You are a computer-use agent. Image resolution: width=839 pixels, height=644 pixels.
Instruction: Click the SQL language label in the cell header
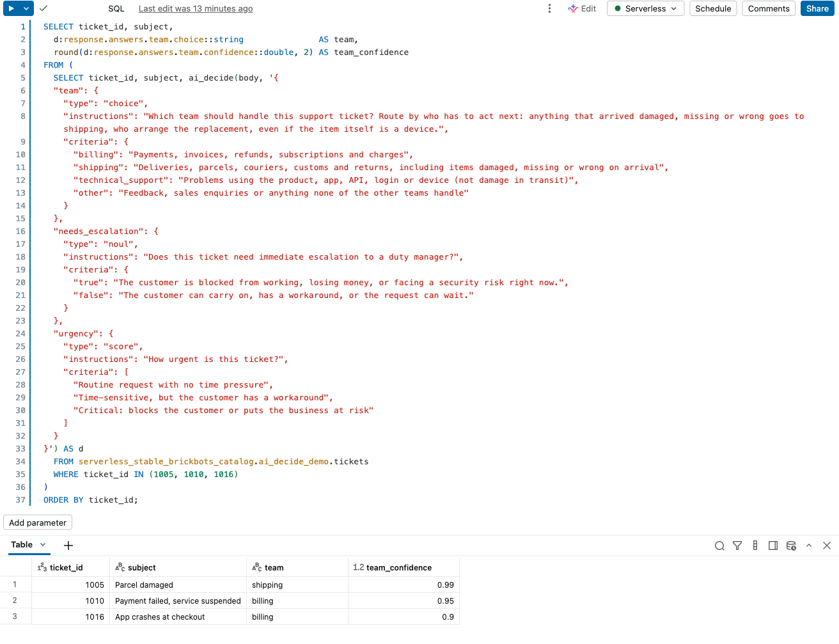pyautogui.click(x=116, y=8)
